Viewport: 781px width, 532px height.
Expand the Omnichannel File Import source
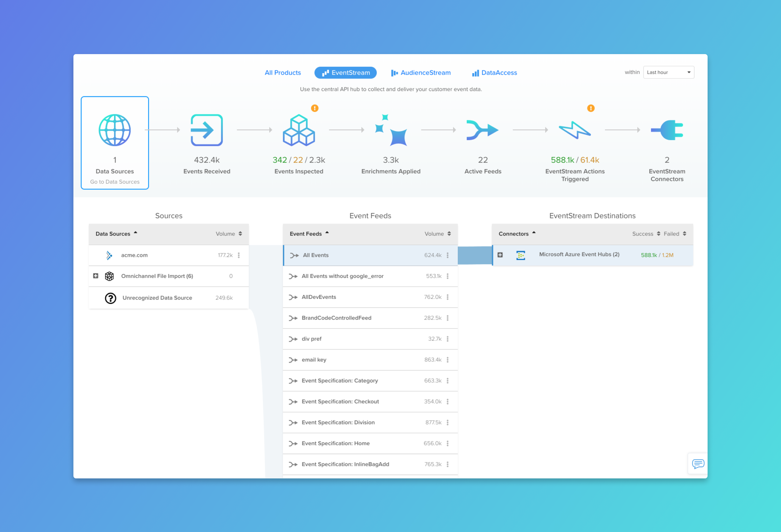point(96,276)
